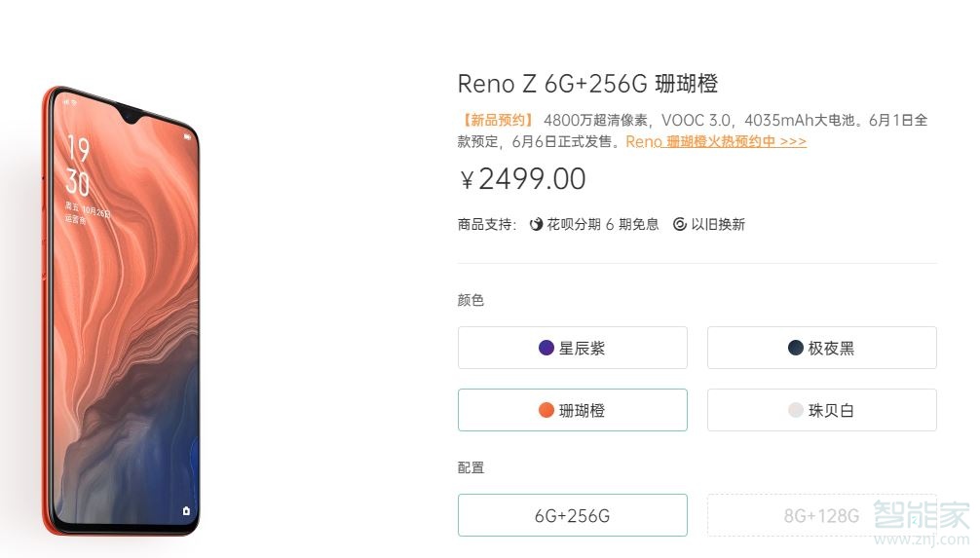Click the trade-in recycle icon
This screenshot has height=558, width=980.
point(679,224)
